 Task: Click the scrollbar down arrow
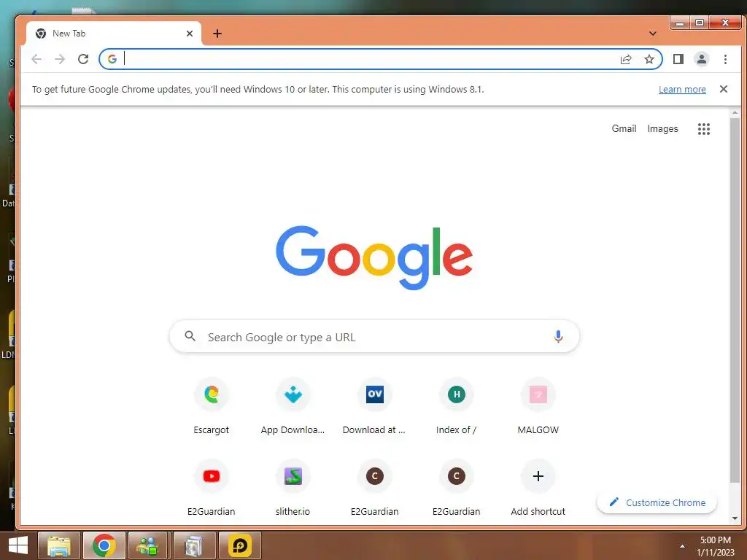click(x=735, y=518)
